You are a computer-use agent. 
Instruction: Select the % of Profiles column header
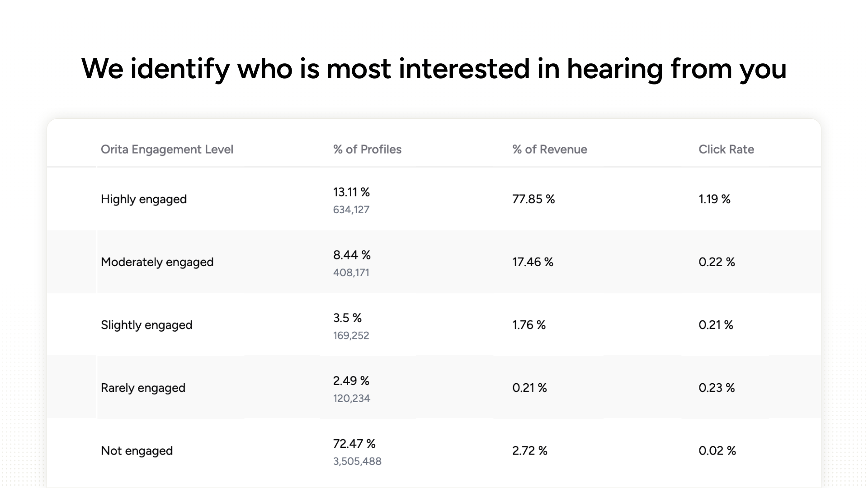pyautogui.click(x=367, y=150)
